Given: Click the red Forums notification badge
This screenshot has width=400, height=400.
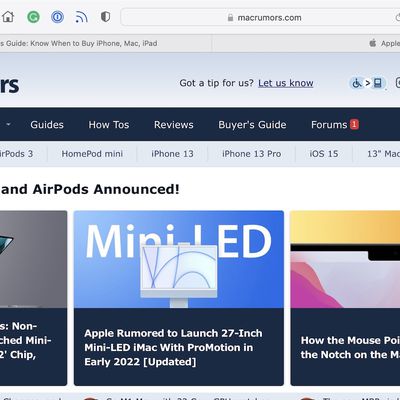Looking at the screenshot, I should click(x=354, y=124).
